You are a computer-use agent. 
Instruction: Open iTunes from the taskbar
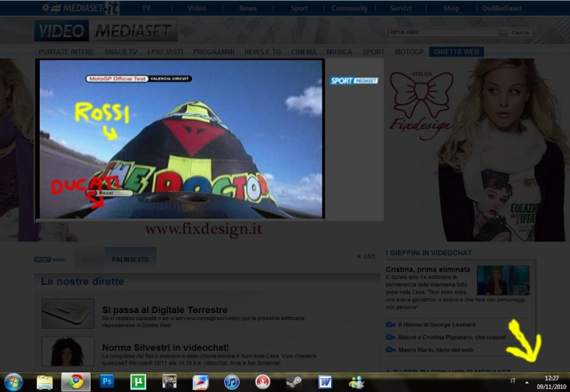coord(231,382)
